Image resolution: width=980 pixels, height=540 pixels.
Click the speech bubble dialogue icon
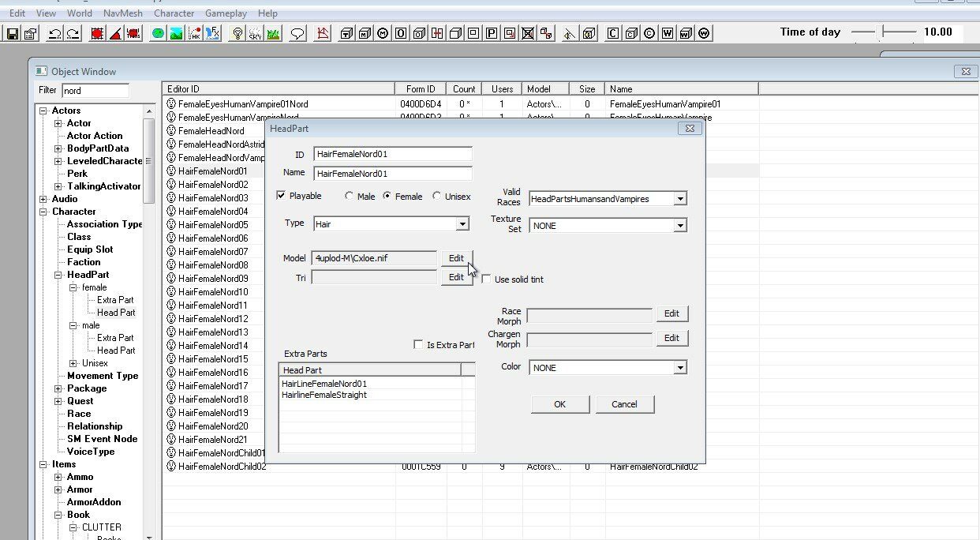pyautogui.click(x=297, y=34)
